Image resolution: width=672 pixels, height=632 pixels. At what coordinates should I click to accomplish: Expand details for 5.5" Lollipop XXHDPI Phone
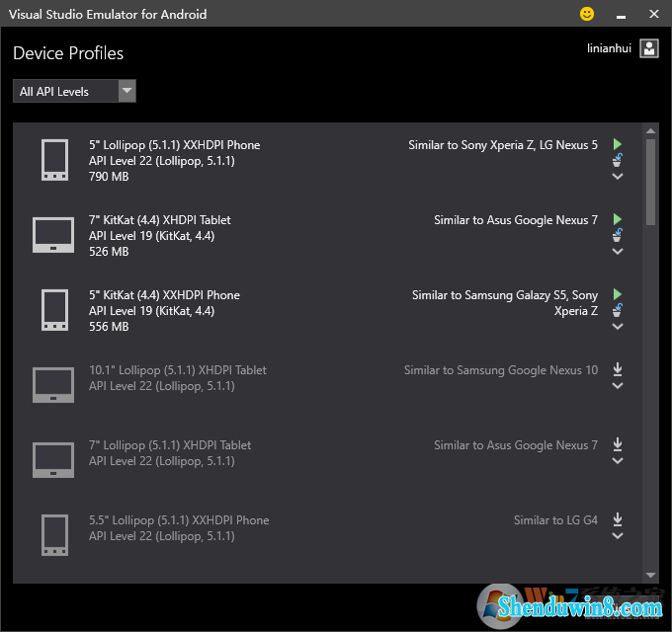pyautogui.click(x=617, y=535)
